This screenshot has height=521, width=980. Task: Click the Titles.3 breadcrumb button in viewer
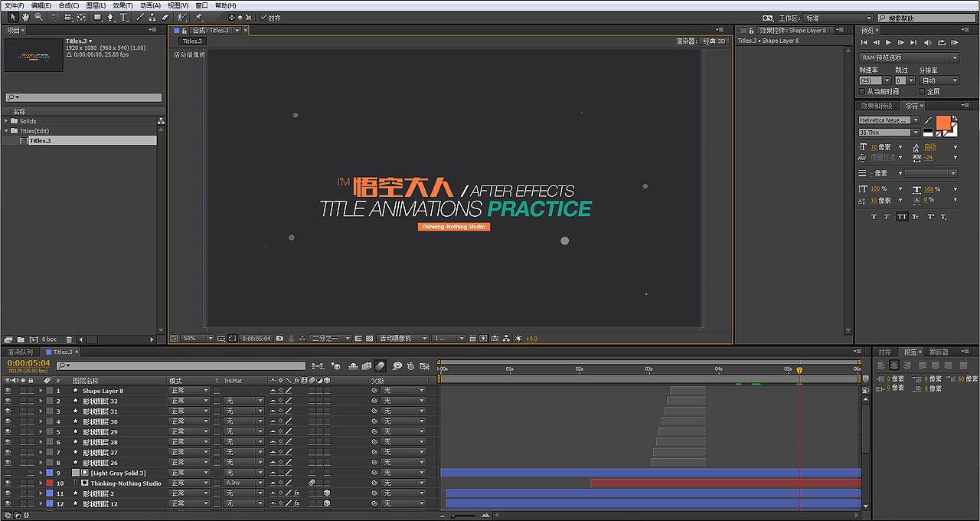(x=192, y=41)
